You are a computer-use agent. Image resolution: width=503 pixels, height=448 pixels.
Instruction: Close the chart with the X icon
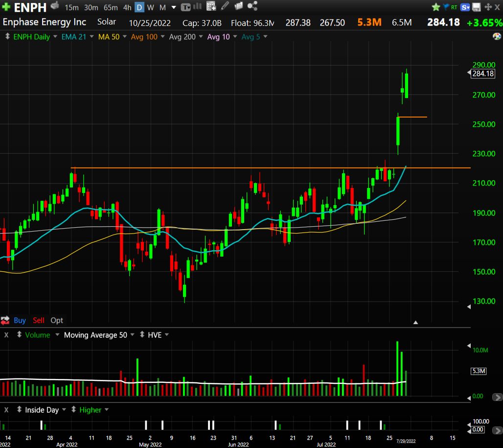point(497,7)
